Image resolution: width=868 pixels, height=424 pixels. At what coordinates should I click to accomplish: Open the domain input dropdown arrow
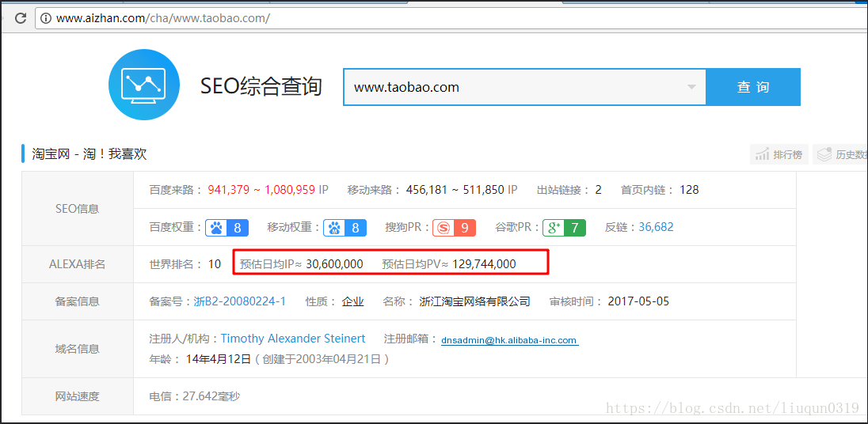tap(691, 87)
